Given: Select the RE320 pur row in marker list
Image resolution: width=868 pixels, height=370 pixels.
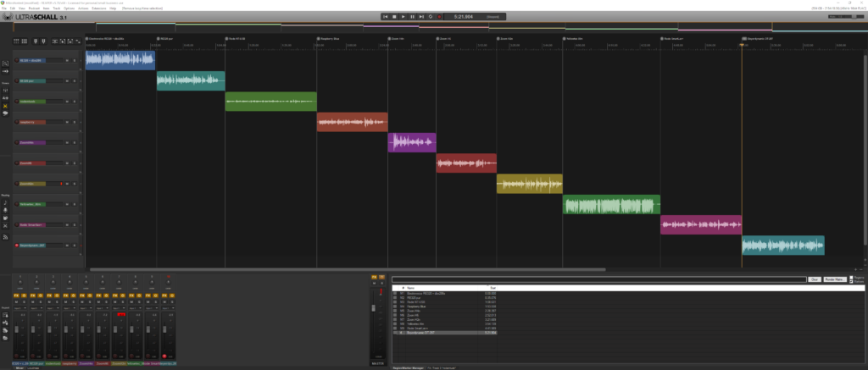Looking at the screenshot, I should 444,297.
